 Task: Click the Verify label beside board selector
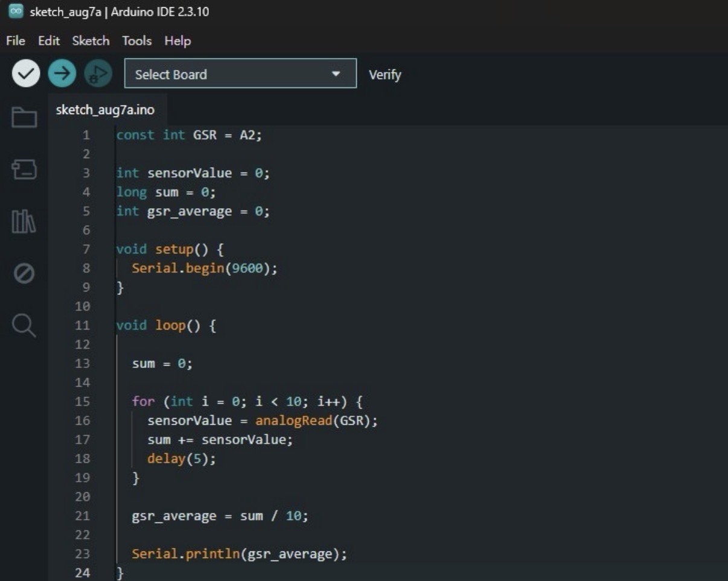tap(385, 75)
